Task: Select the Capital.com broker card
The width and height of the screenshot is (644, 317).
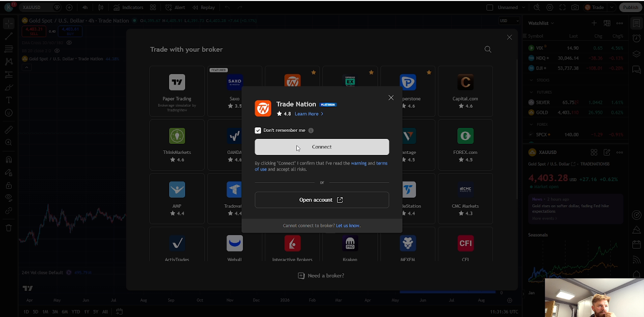Action: pyautogui.click(x=465, y=91)
